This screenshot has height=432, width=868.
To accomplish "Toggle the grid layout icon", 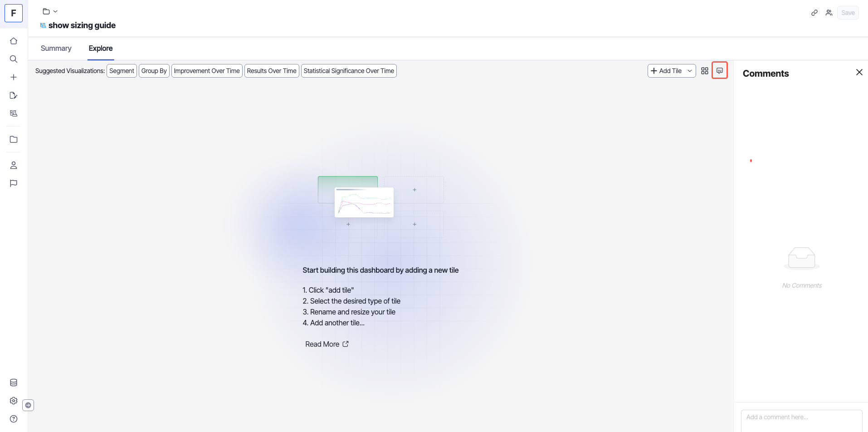I will click(x=704, y=71).
